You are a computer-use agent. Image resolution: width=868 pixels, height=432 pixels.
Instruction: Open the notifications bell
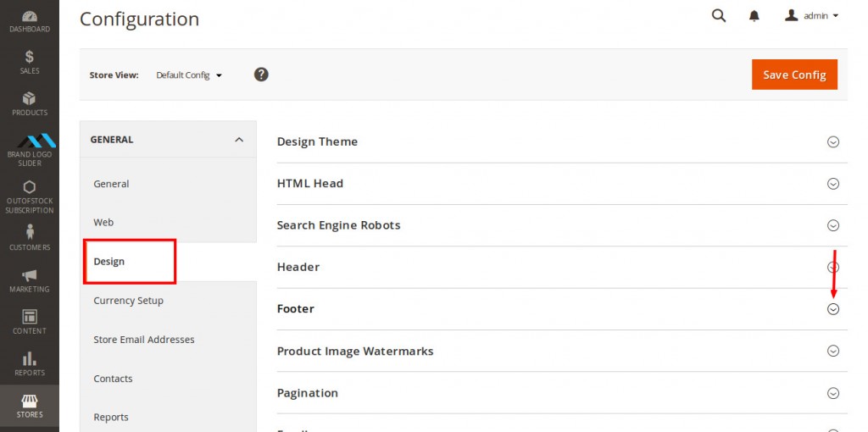(754, 16)
